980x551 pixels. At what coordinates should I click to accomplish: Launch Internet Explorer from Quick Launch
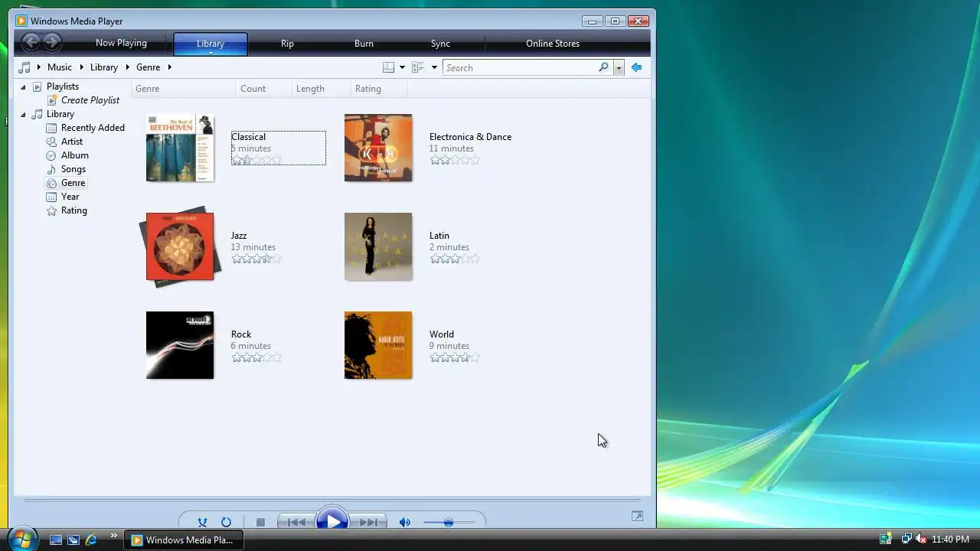point(91,540)
